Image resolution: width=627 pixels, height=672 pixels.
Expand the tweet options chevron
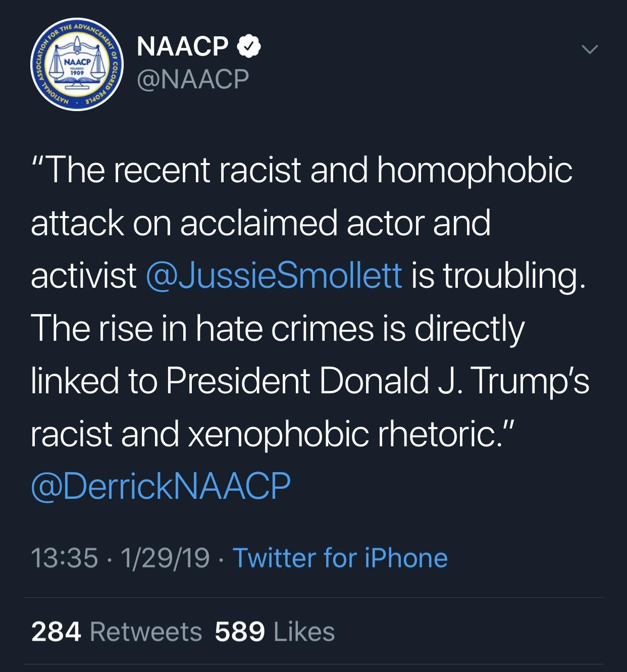pyautogui.click(x=589, y=49)
